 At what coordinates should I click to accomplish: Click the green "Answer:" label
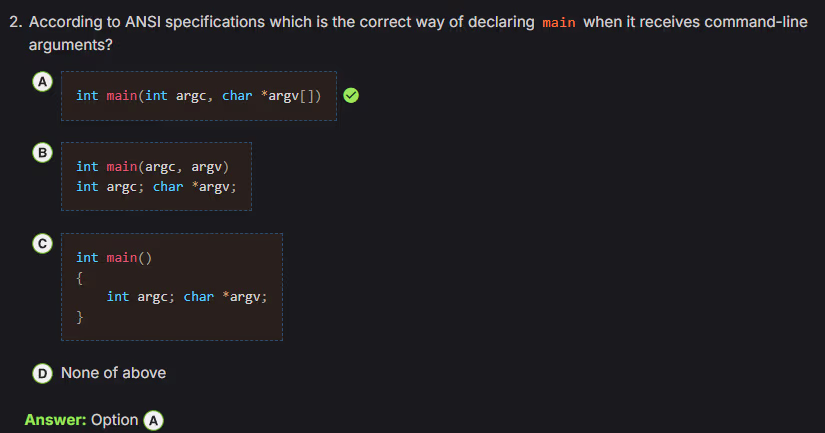[55, 420]
